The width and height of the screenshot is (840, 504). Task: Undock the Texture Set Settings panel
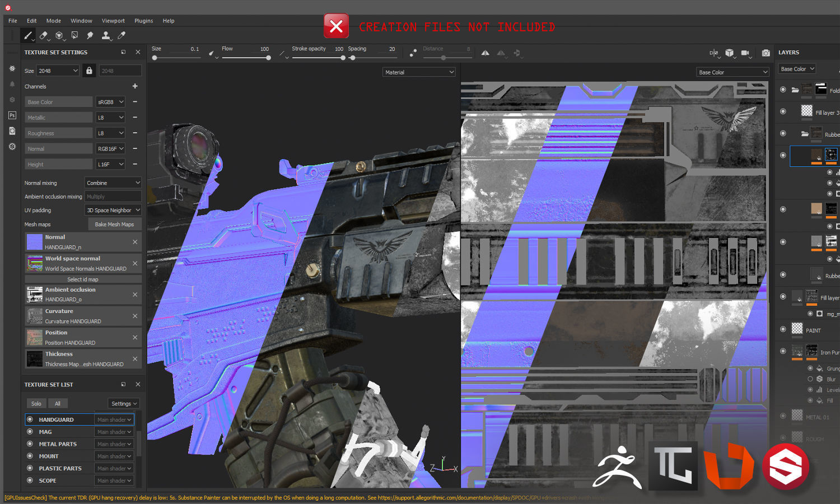pos(123,52)
